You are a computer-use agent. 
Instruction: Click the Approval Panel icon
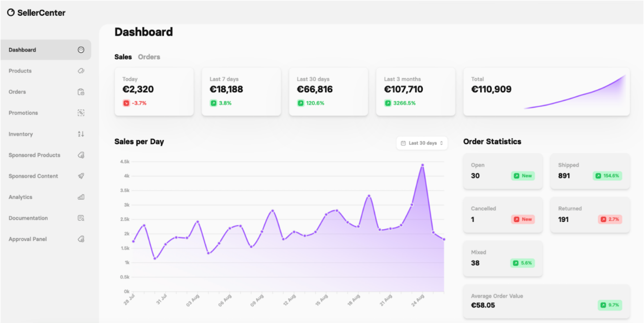(81, 239)
